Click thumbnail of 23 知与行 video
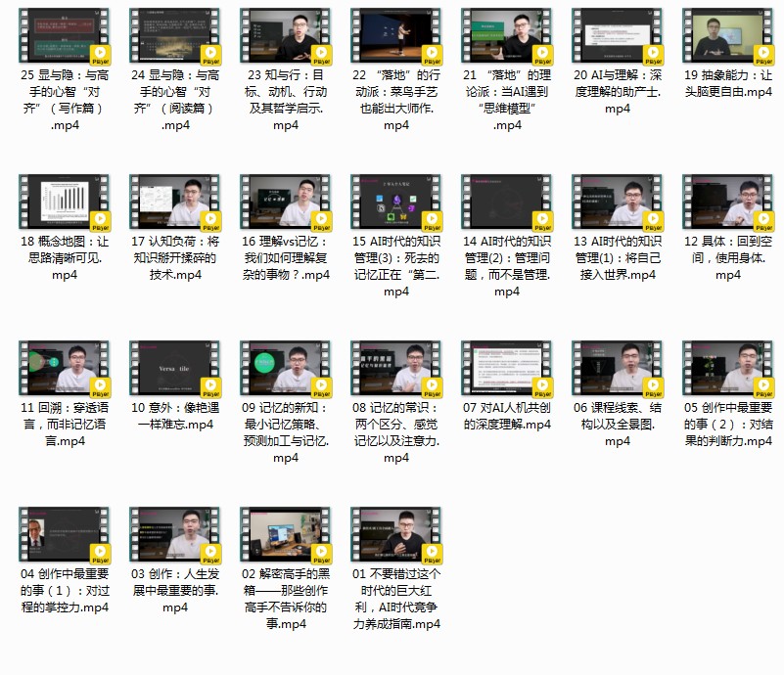Viewport: 784px width, 675px height. [286, 36]
